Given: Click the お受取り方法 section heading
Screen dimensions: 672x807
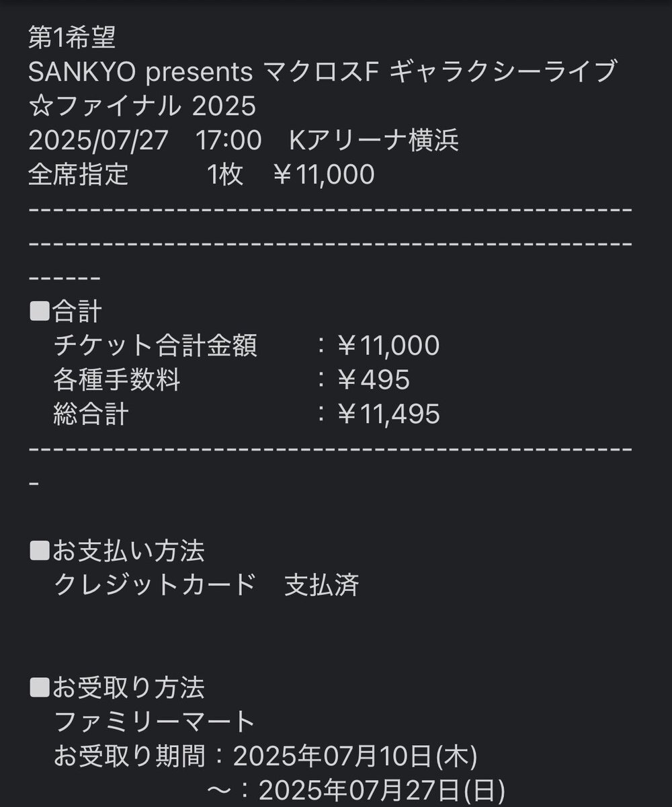Looking at the screenshot, I should 129,688.
